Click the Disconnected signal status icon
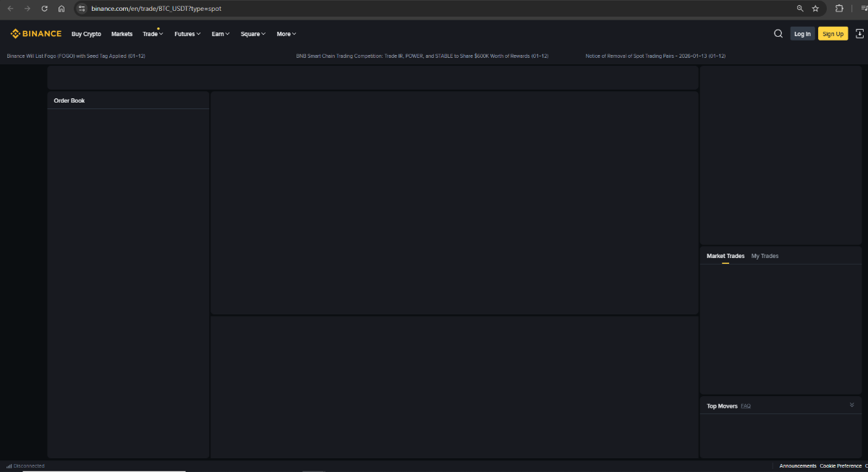868x472 pixels. pos(9,466)
